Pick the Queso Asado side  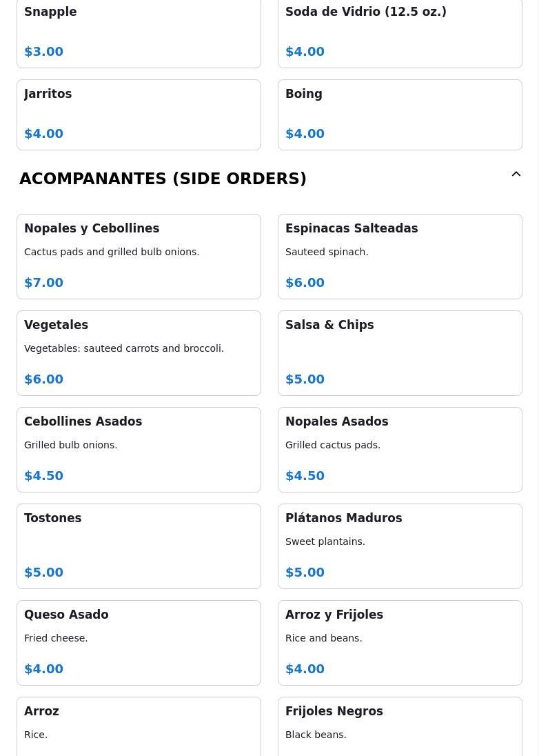tap(139, 642)
